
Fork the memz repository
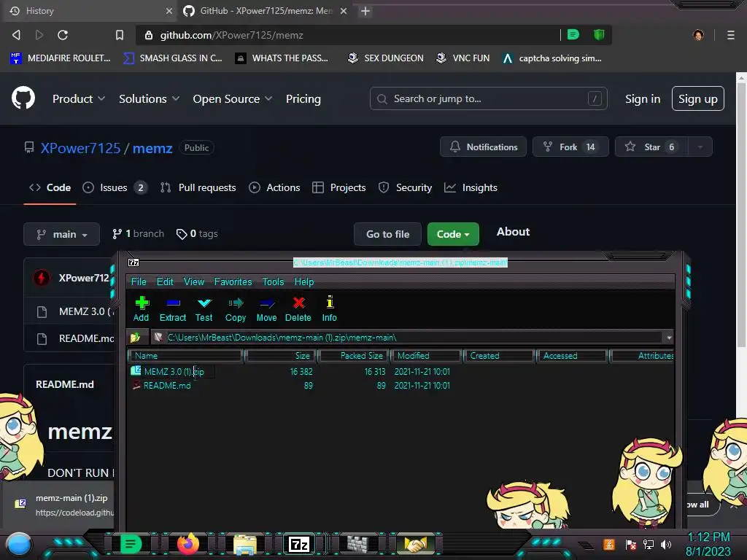click(x=570, y=147)
